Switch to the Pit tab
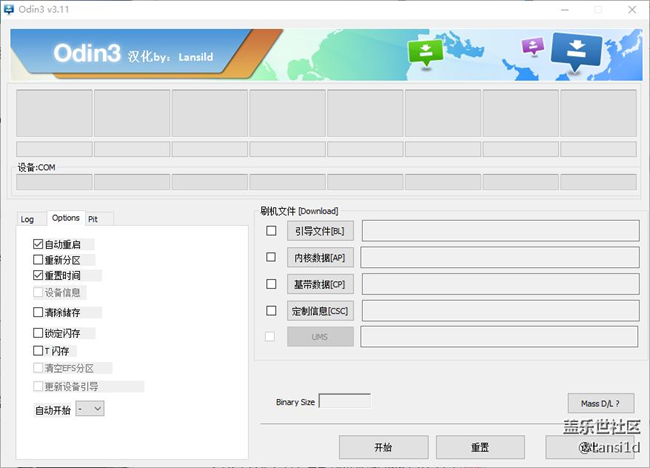 [x=93, y=219]
